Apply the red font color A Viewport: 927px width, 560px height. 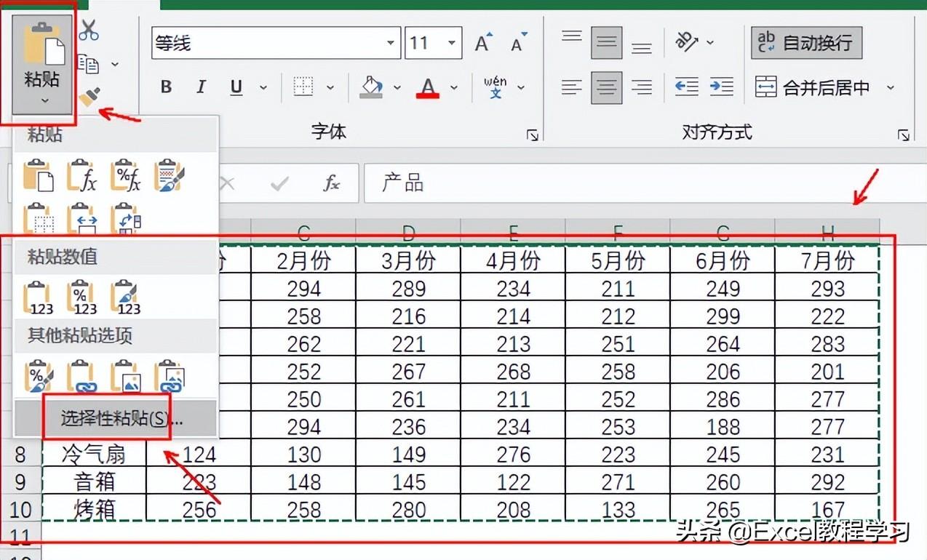[x=428, y=87]
